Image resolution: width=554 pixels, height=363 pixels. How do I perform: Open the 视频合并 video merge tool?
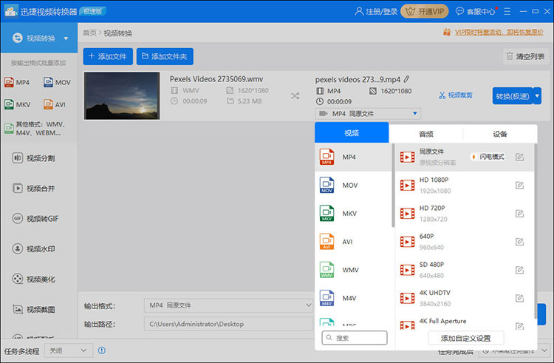pos(34,188)
